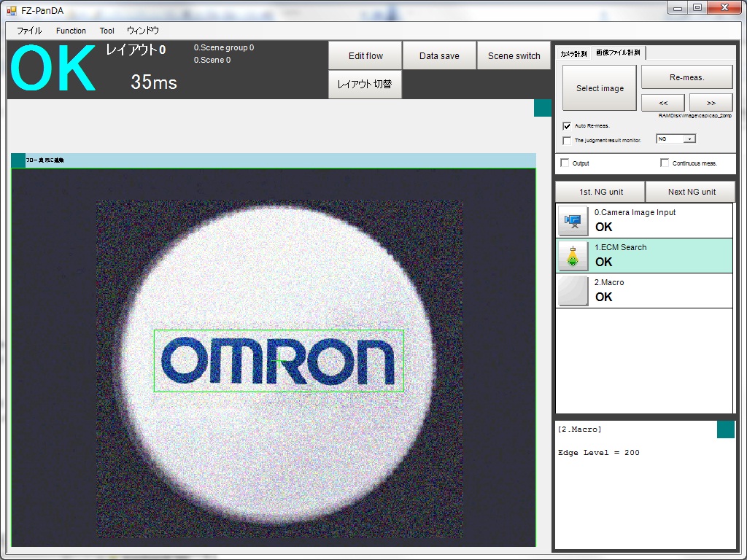Image resolution: width=747 pixels, height=560 pixels.
Task: Click the large overall OK judgment
Action: coord(53,68)
